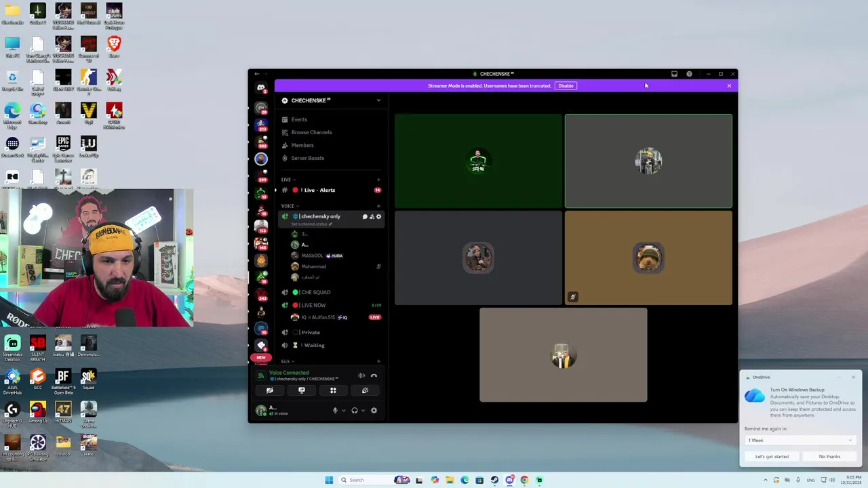Open Streamlabs Desktop shortcut
The image size is (868, 488).
coord(12,348)
